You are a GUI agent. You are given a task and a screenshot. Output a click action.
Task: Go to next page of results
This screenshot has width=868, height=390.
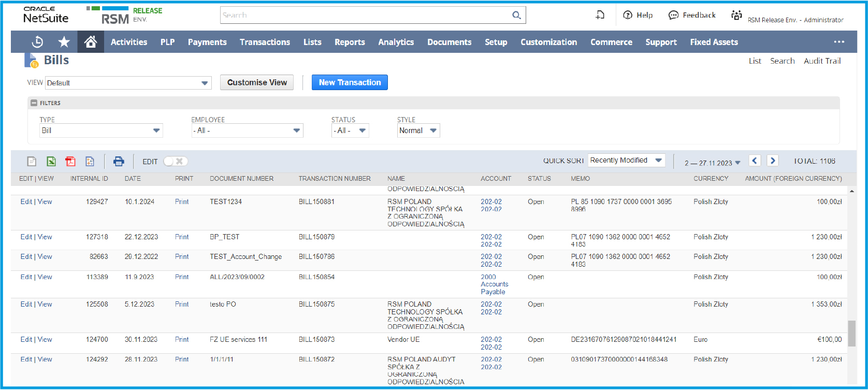coord(773,161)
